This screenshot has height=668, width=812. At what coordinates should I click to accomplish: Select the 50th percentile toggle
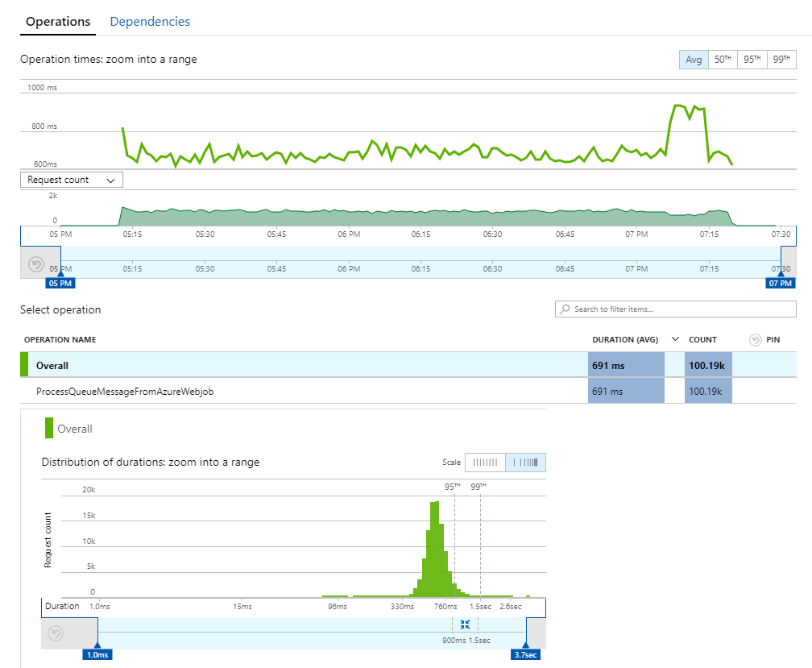coord(723,60)
